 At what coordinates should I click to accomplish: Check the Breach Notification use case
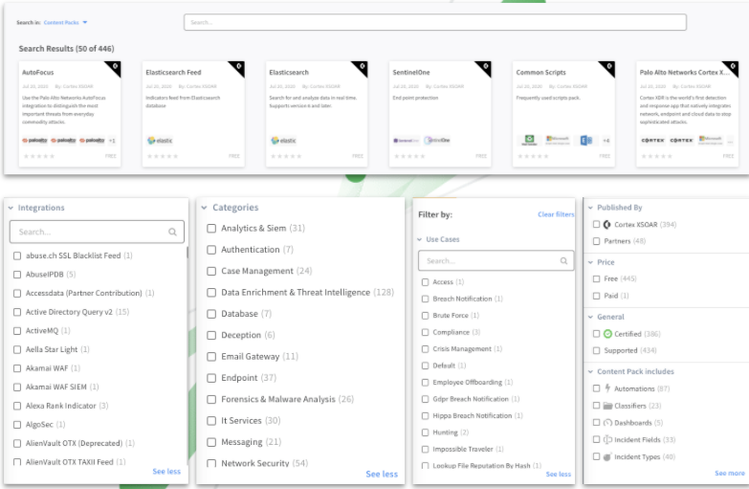click(x=425, y=299)
